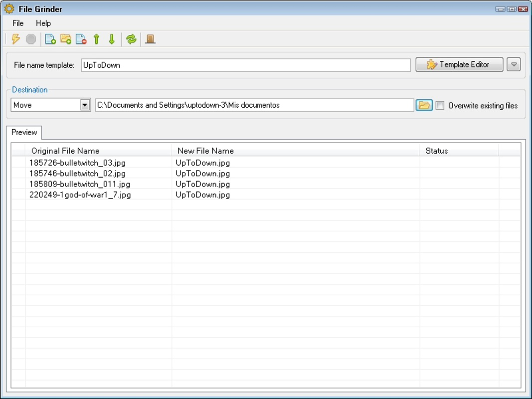
Task: Expand template options with small arrow button
Action: click(514, 64)
